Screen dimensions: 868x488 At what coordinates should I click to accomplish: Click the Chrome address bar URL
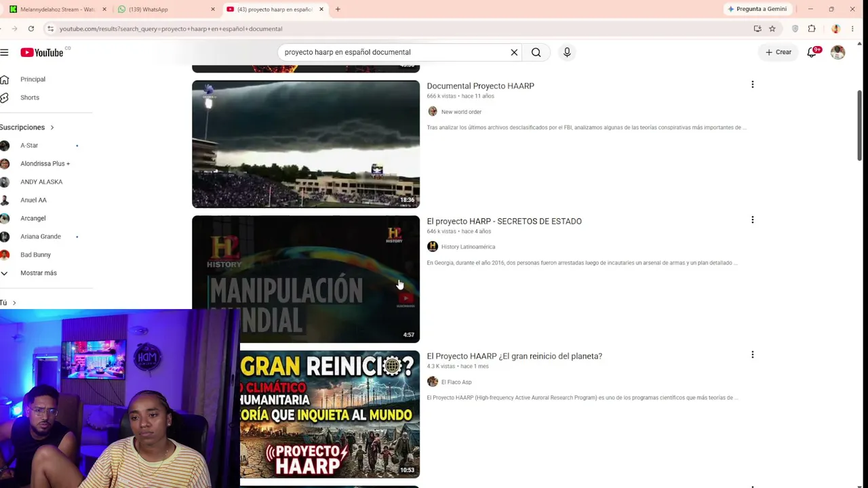pyautogui.click(x=171, y=28)
